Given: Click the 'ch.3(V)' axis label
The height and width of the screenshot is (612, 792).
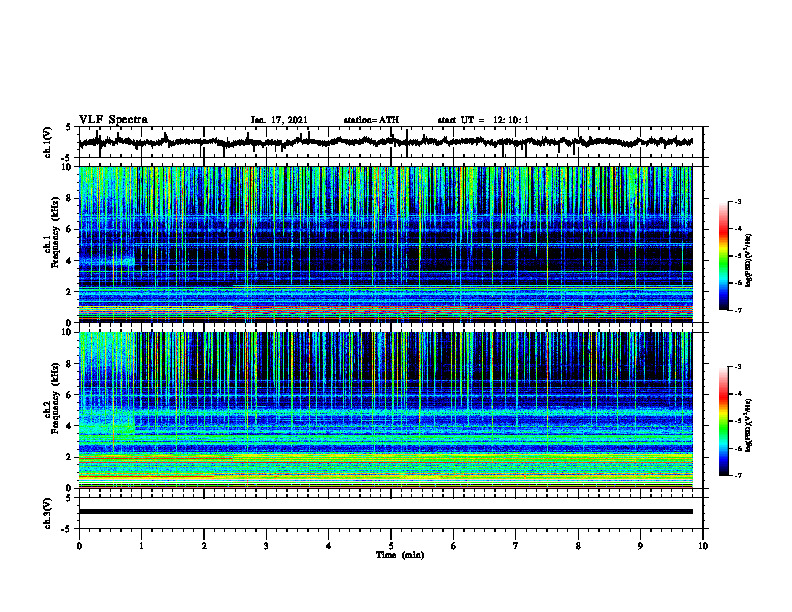Looking at the screenshot, I should [x=48, y=513].
